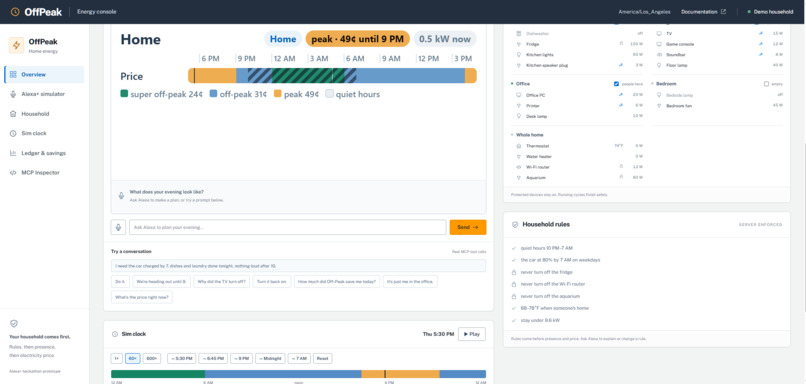The image size is (806, 384).
Task: Choose the 'It's just me in the office.' prompt
Action: click(410, 281)
